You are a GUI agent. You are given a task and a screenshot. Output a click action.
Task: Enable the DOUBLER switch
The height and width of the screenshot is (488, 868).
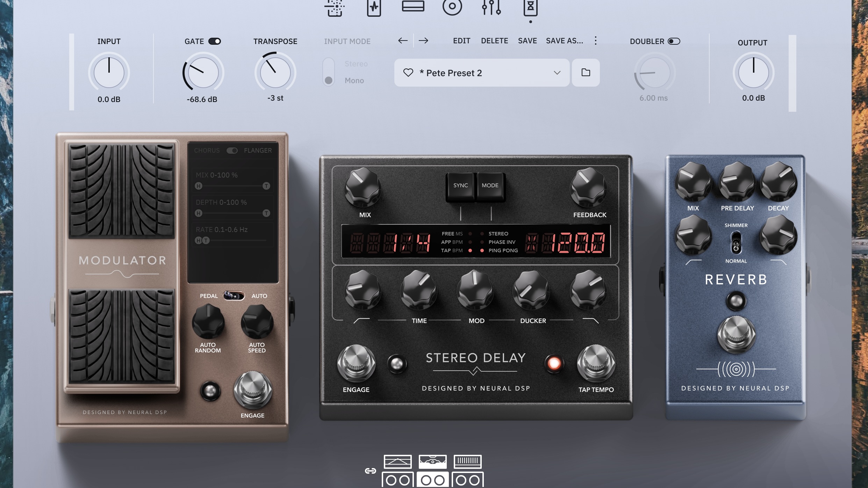(674, 41)
